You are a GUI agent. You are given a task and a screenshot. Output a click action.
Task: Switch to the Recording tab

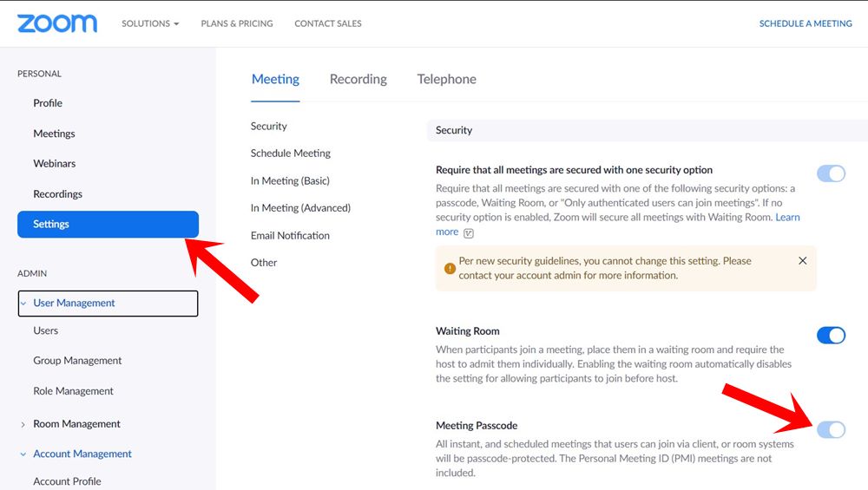tap(358, 79)
